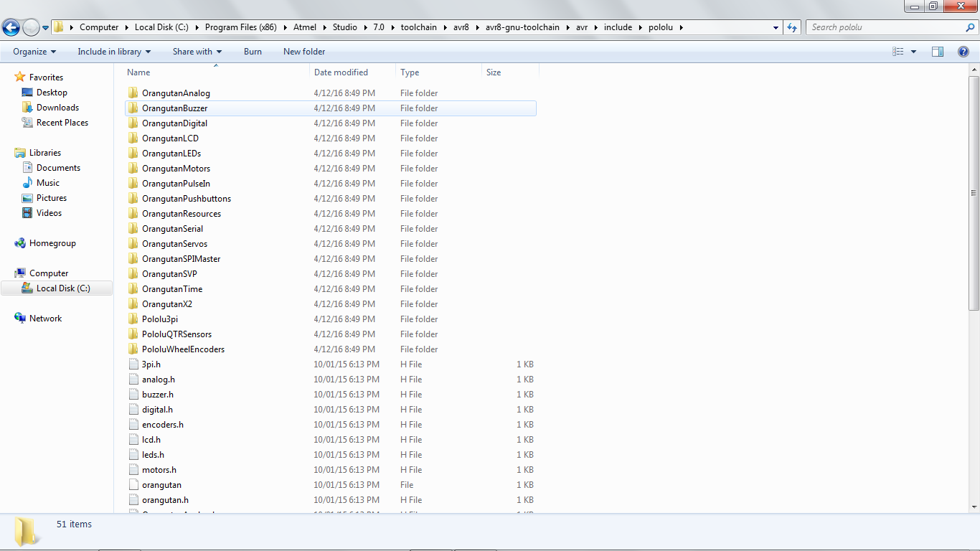980x551 pixels.
Task: Open the Include in library dropdown
Action: [114, 52]
